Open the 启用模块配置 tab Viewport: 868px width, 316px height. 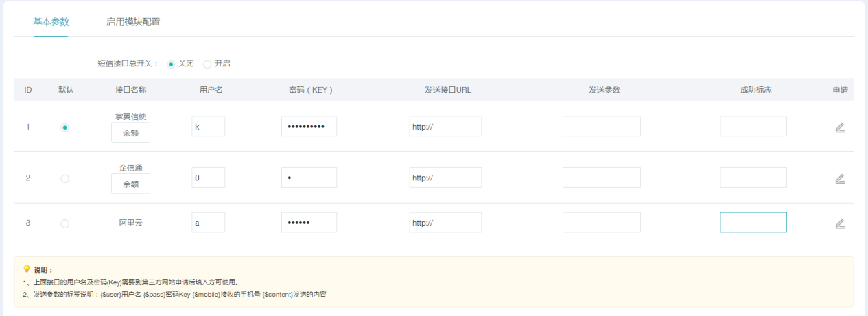click(x=133, y=22)
